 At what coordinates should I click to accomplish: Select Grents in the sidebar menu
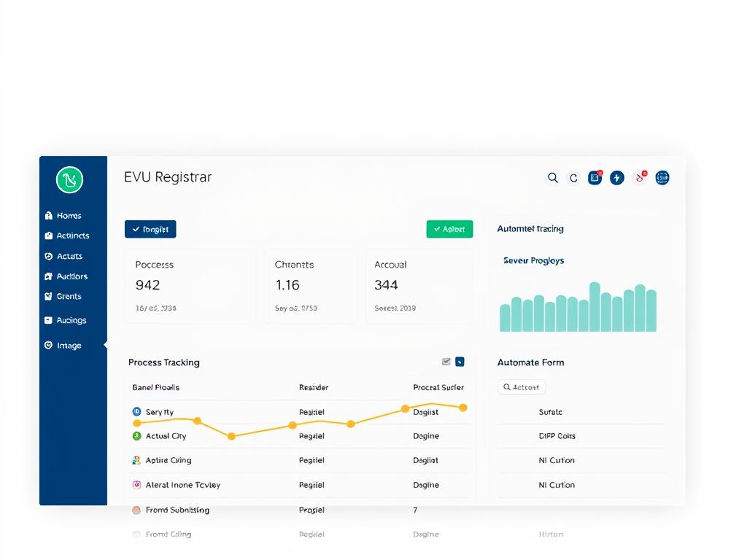[69, 297]
